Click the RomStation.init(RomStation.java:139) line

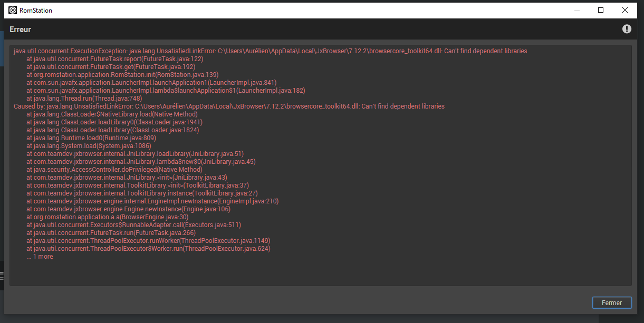122,75
